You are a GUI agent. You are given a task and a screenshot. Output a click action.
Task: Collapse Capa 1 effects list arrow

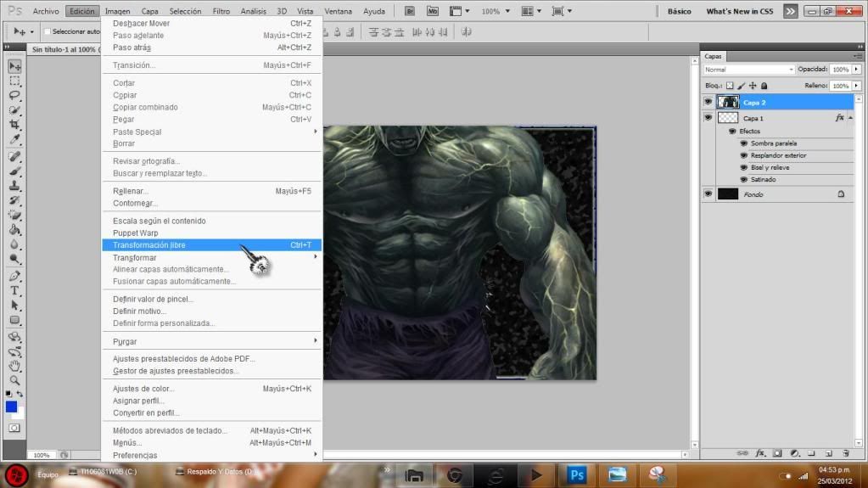pyautogui.click(x=850, y=118)
